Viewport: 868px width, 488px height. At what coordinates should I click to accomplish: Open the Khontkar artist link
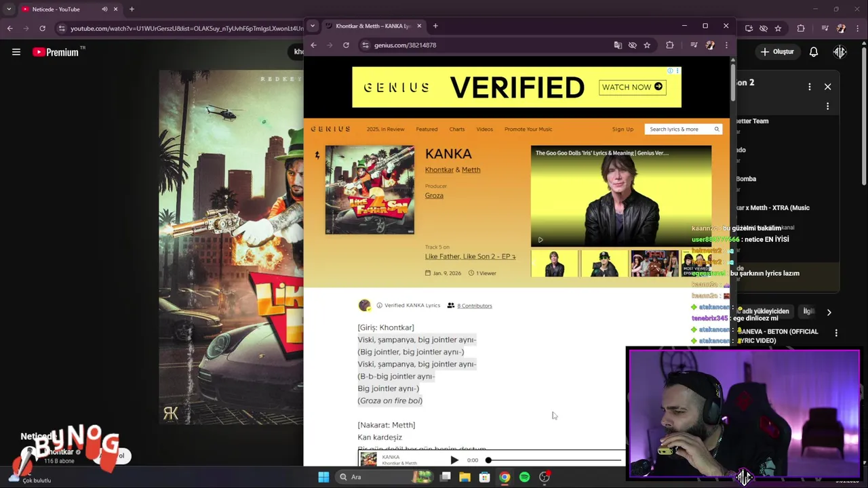pyautogui.click(x=439, y=170)
